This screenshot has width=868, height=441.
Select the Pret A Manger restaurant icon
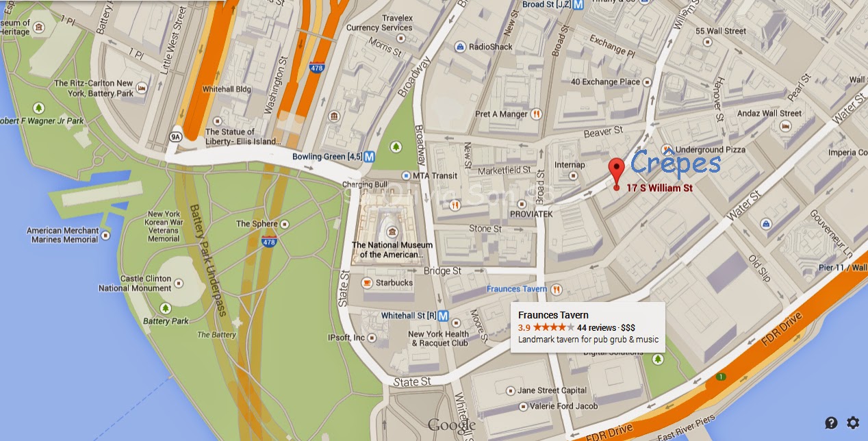(x=537, y=114)
